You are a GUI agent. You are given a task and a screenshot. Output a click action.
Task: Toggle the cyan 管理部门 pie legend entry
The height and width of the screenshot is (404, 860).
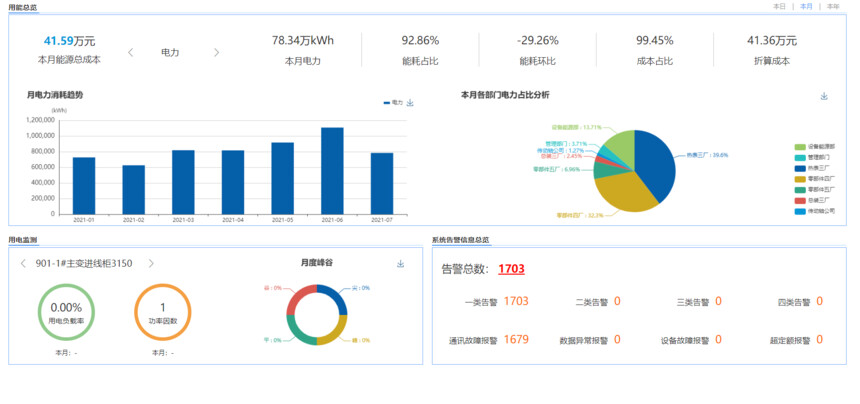[812, 158]
